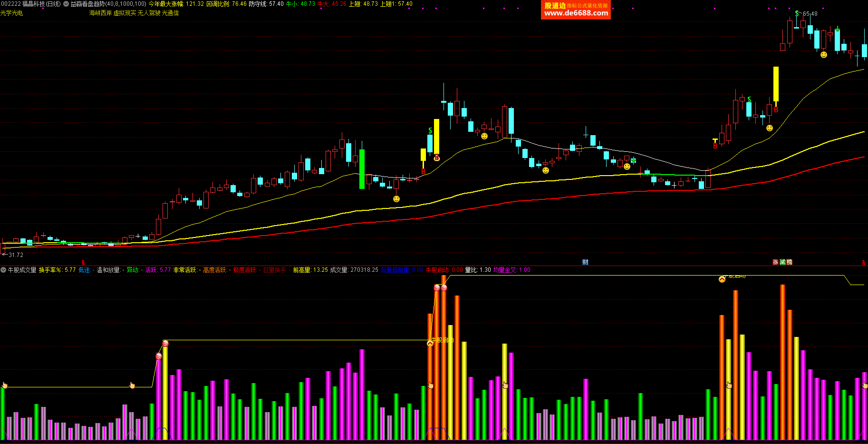Open the www.de6688.com banner link
This screenshot has height=444, width=868.
[576, 13]
